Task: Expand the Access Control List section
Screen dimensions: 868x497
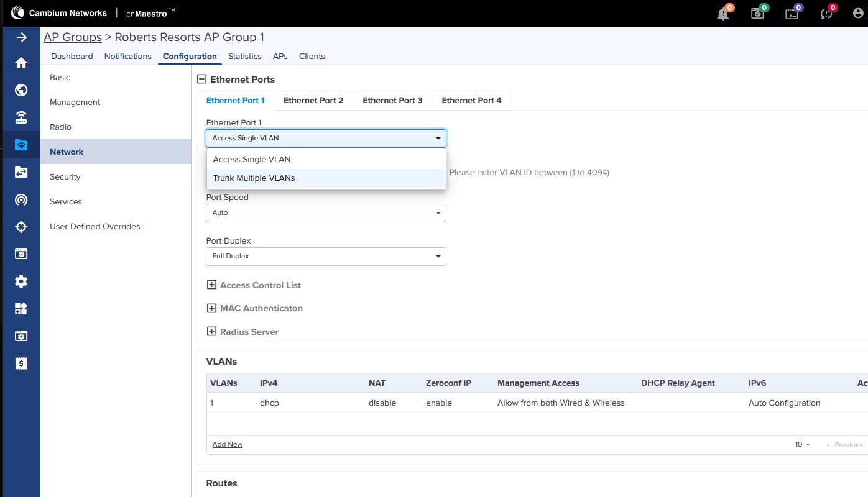Action: point(211,285)
